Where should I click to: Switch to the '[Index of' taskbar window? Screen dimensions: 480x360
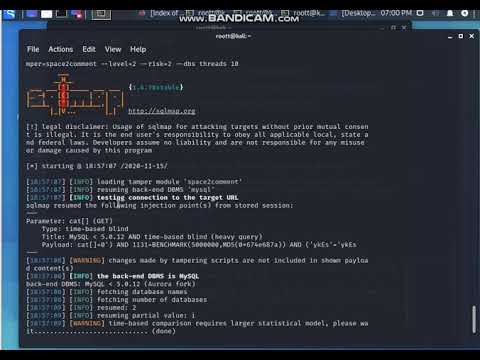click(x=159, y=13)
